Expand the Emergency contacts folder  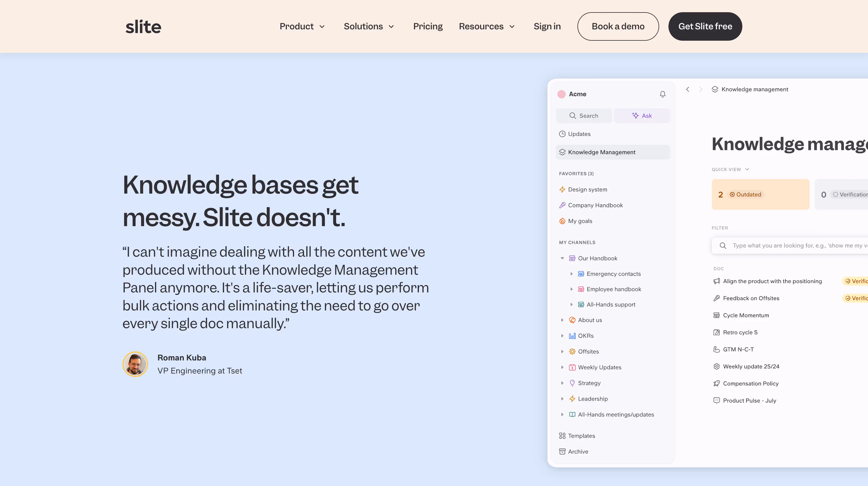(571, 274)
